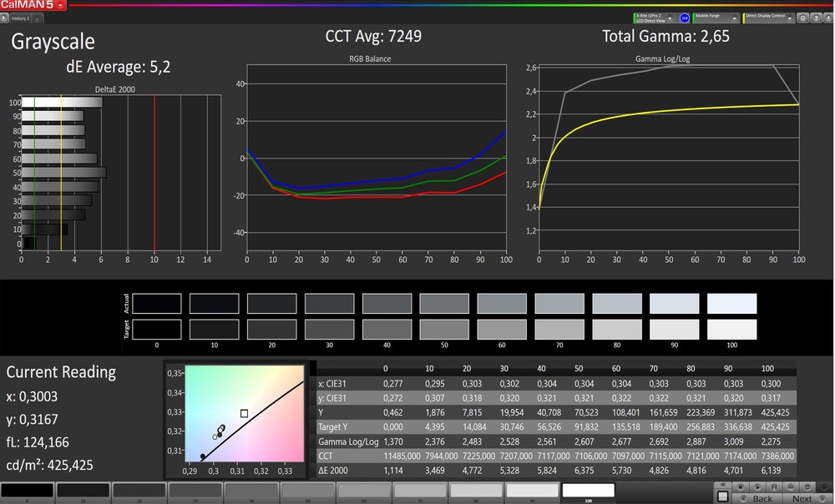Screen dimensions: 835x504
Task: Open the help question mark icon
Action: click(816, 18)
